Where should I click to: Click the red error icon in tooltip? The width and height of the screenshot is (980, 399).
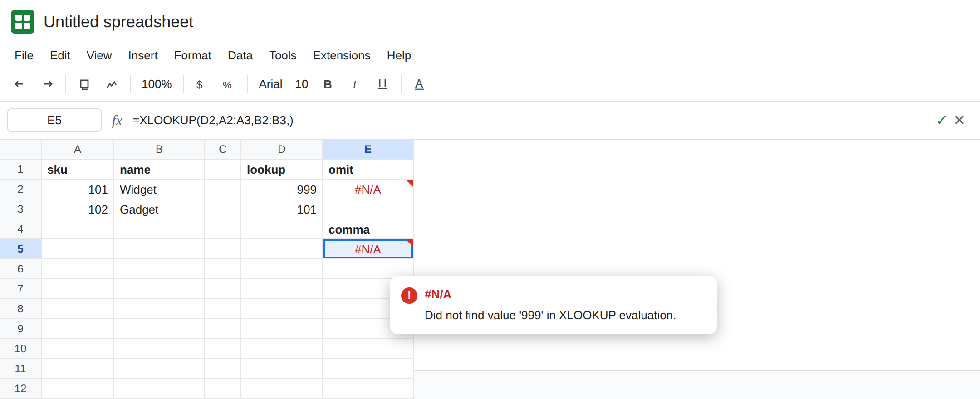tap(409, 296)
